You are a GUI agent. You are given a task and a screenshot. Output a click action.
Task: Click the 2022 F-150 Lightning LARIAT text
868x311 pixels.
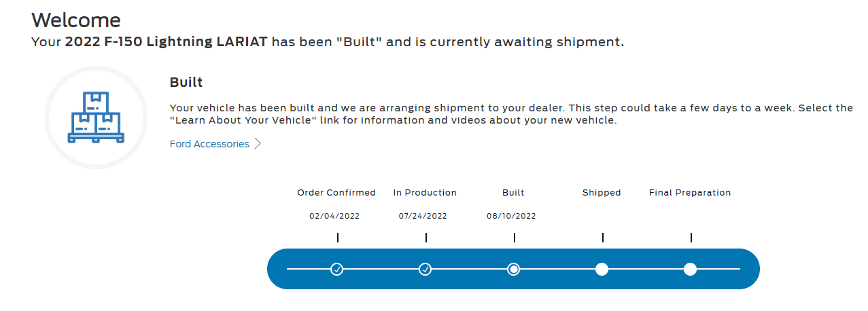(167, 42)
